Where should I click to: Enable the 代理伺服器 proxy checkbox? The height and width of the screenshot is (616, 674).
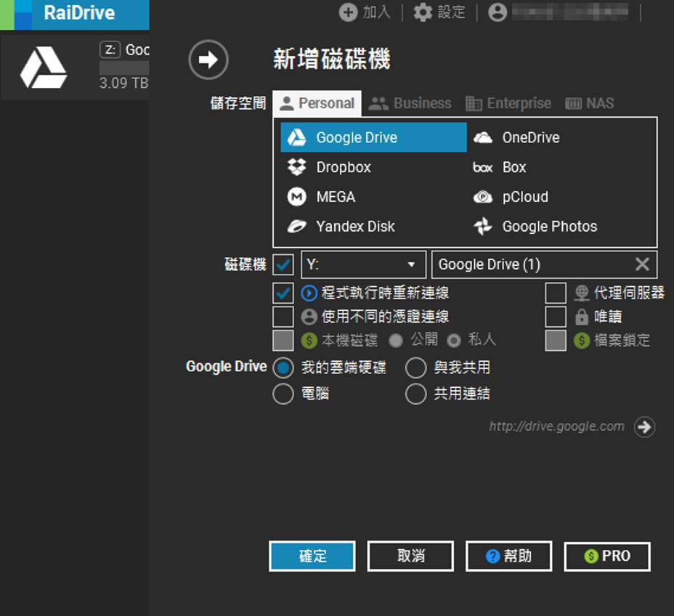click(556, 293)
